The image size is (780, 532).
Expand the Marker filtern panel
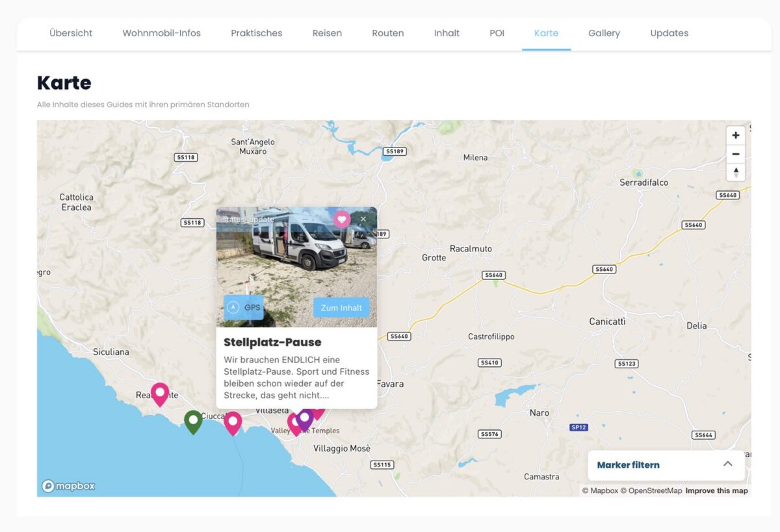pyautogui.click(x=628, y=465)
